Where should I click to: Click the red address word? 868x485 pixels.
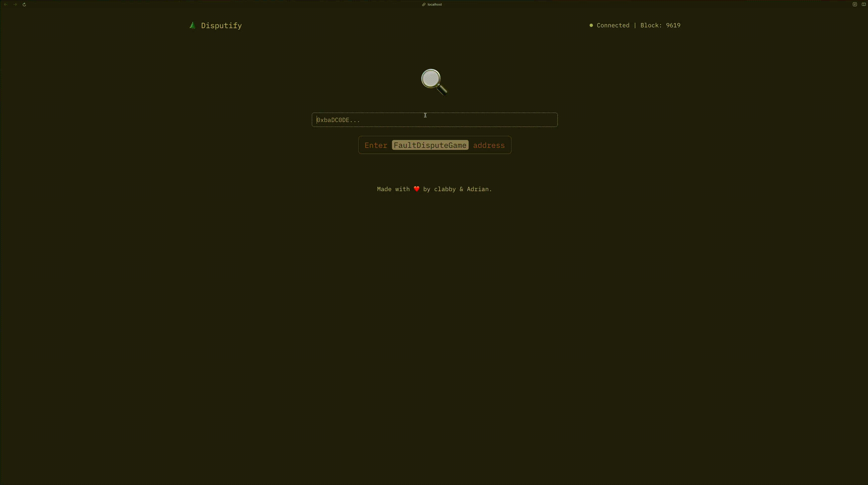(x=489, y=145)
